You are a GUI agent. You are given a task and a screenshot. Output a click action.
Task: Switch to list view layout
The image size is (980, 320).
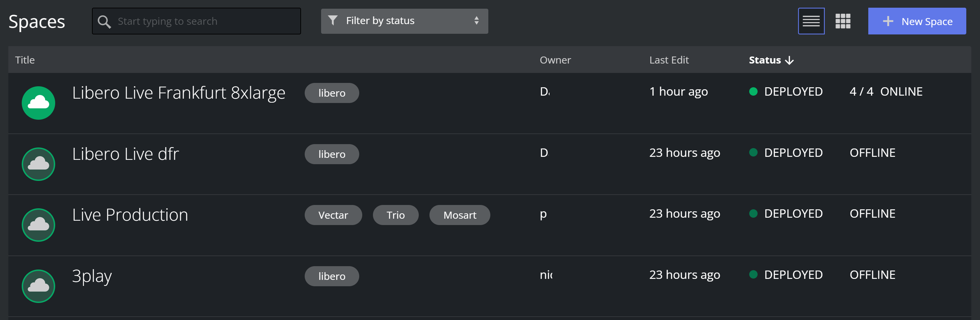coord(811,21)
